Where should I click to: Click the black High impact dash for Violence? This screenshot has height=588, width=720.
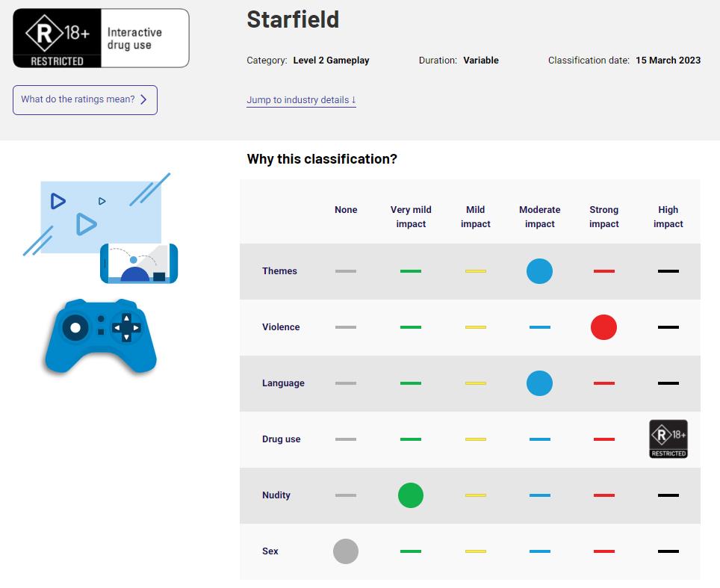coord(668,327)
